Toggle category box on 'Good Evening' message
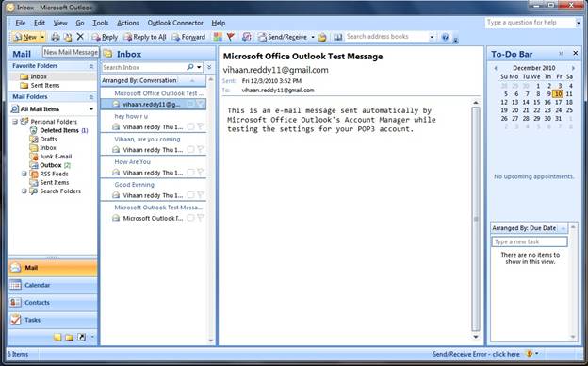588x366 pixels. (x=190, y=195)
